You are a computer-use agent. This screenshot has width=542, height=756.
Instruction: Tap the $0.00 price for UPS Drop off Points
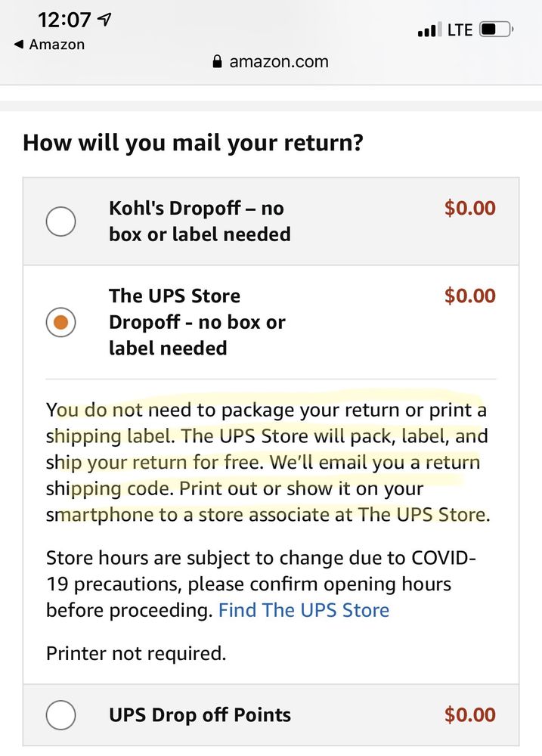pyautogui.click(x=469, y=714)
